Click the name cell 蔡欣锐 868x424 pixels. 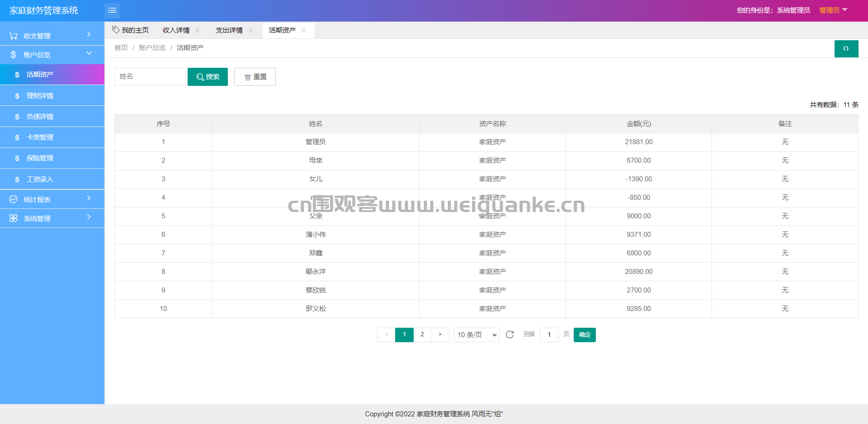point(316,290)
